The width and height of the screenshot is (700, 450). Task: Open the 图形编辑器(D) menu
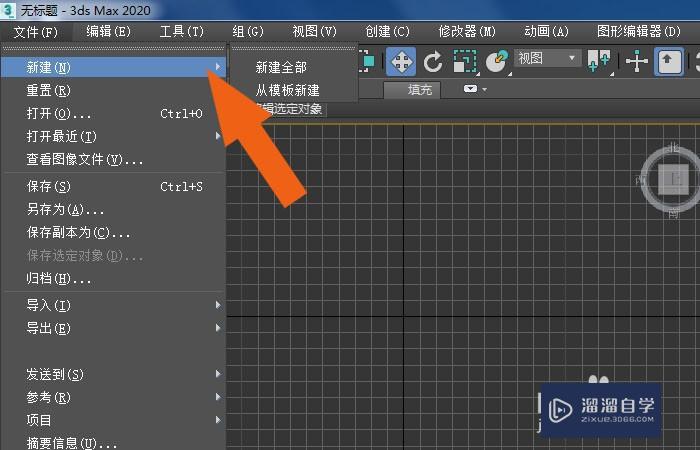point(639,32)
